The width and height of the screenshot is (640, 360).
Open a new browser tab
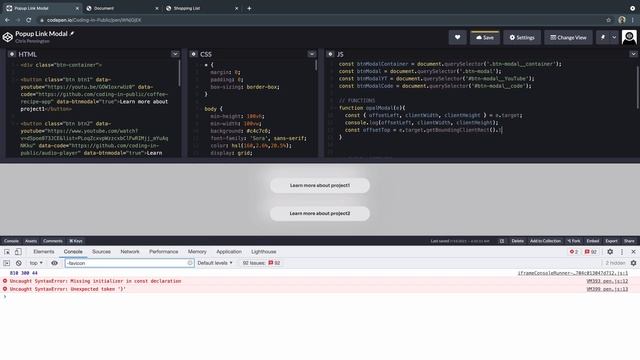coord(249,8)
